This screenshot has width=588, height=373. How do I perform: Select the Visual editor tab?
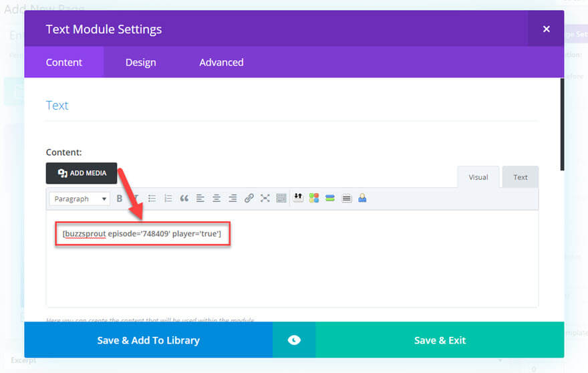pos(478,177)
